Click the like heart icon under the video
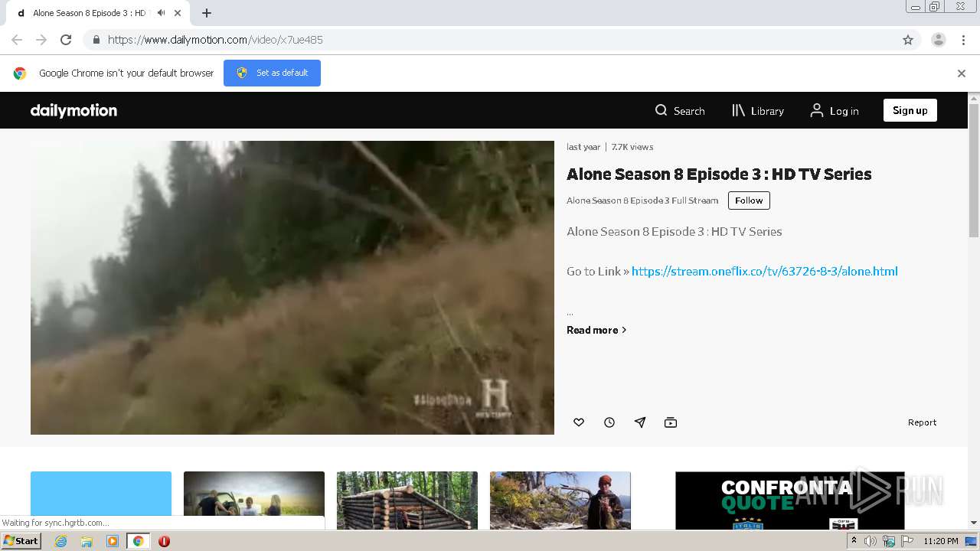 (579, 422)
